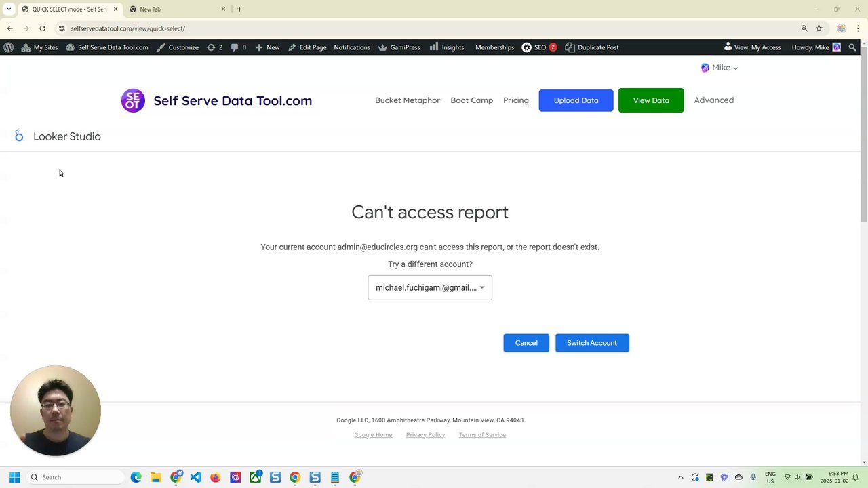The width and height of the screenshot is (868, 488).
Task: Click the Looker Studio logo icon
Action: coord(19,136)
